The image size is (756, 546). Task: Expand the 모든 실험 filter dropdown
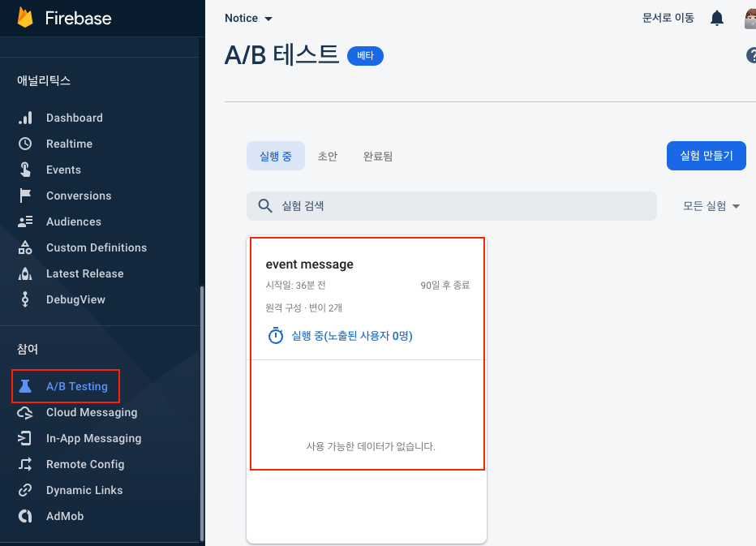pos(711,206)
